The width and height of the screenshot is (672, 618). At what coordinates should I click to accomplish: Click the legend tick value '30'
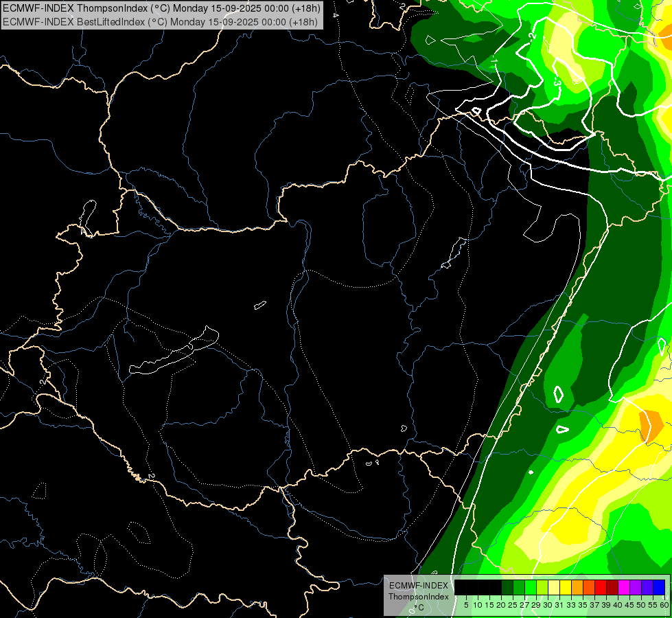pyautogui.click(x=548, y=605)
